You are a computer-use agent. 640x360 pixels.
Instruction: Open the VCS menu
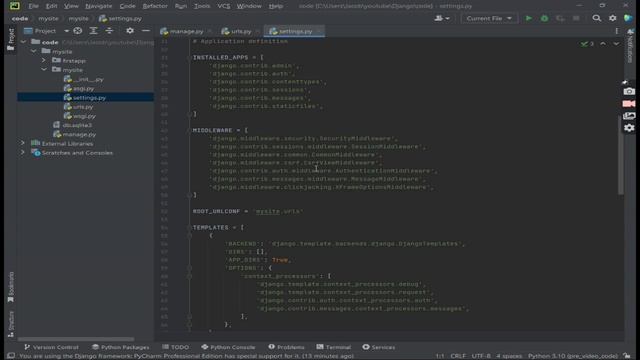tap(223, 6)
